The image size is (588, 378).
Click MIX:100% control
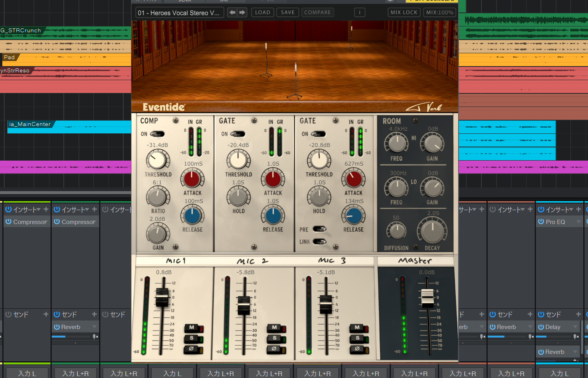pyautogui.click(x=440, y=12)
